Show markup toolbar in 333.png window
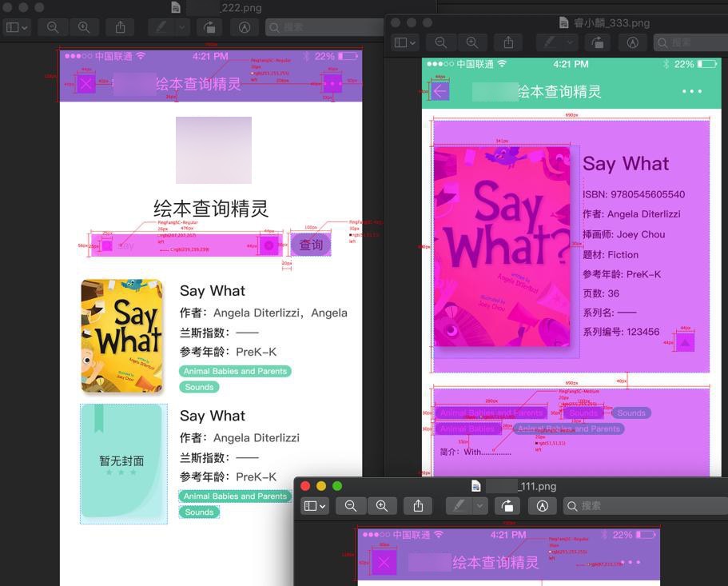The width and height of the screenshot is (728, 586). click(633, 42)
